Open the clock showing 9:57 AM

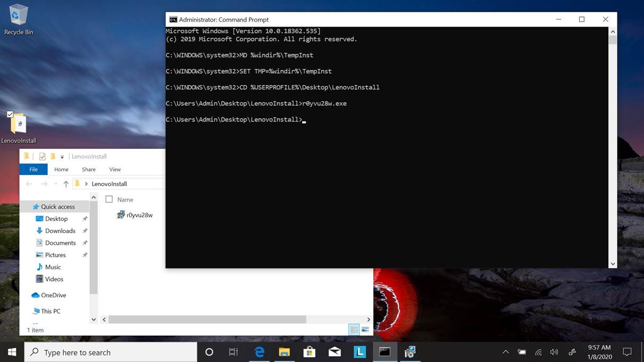coord(599,352)
